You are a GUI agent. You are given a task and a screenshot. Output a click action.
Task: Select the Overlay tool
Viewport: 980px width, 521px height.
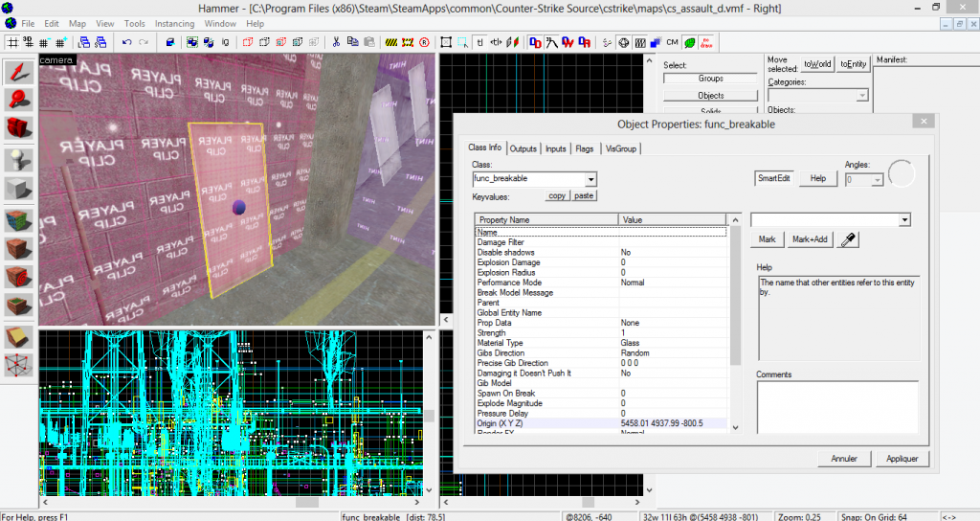click(x=19, y=306)
